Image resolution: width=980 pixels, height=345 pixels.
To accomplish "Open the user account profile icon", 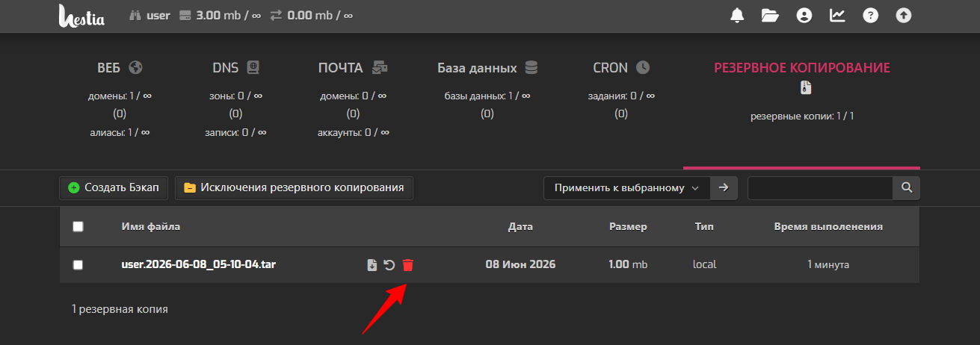I will (804, 15).
